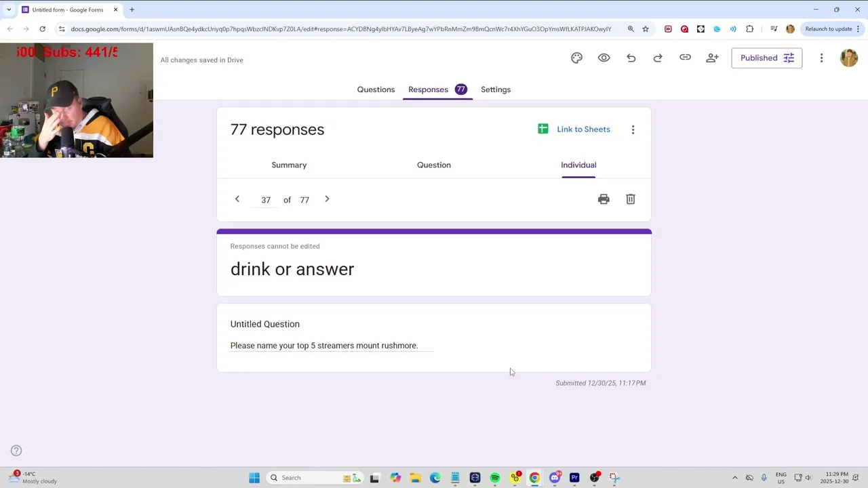The width and height of the screenshot is (868, 488).
Task: Go to previous response arrow
Action: (237, 199)
